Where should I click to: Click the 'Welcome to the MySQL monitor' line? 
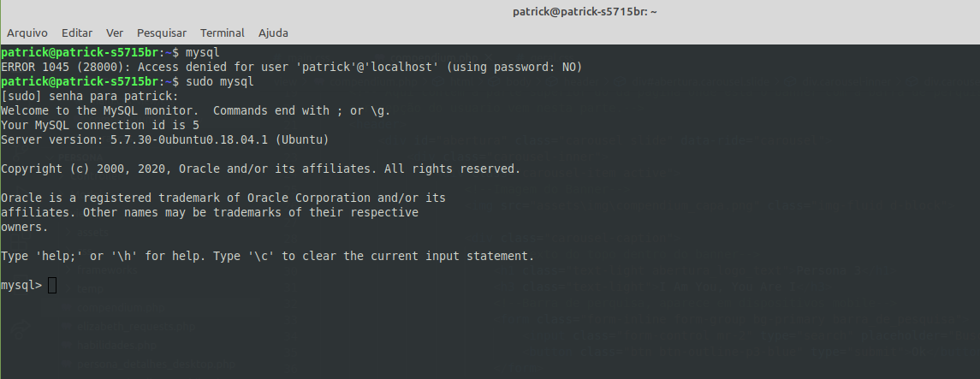[196, 110]
